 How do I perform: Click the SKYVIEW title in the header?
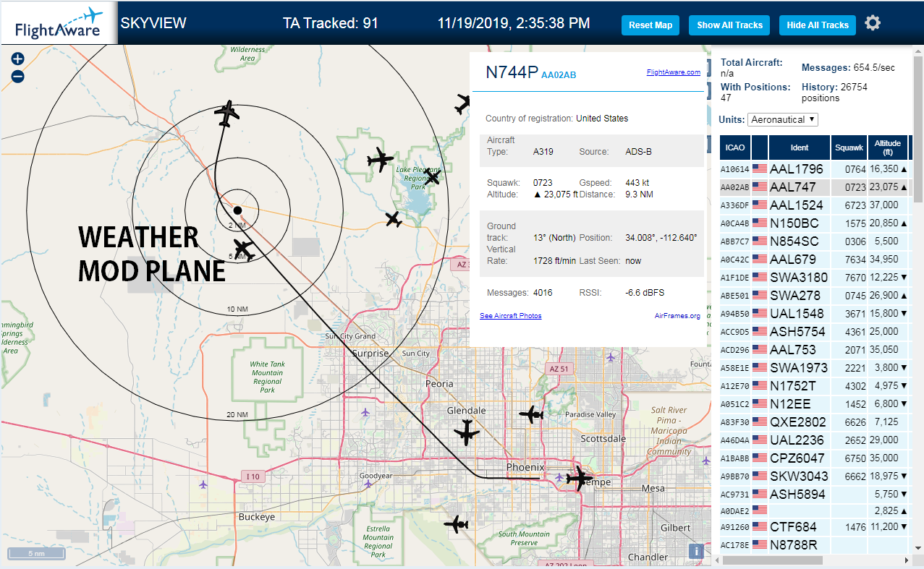[153, 23]
